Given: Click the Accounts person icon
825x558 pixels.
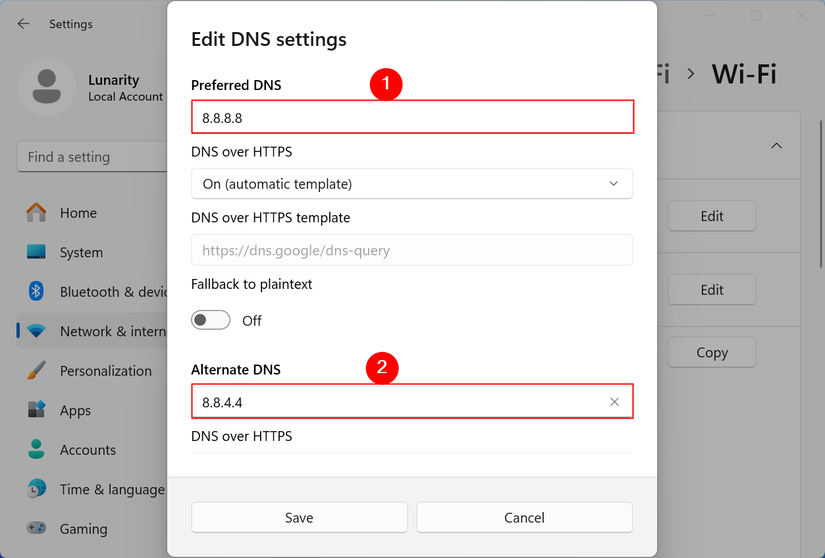Looking at the screenshot, I should coord(37,450).
